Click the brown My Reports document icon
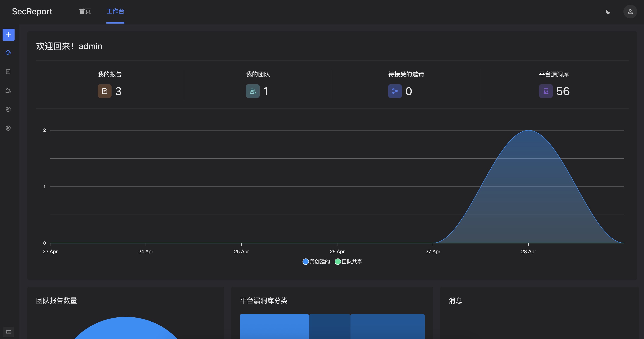This screenshot has height=339, width=644. tap(104, 91)
